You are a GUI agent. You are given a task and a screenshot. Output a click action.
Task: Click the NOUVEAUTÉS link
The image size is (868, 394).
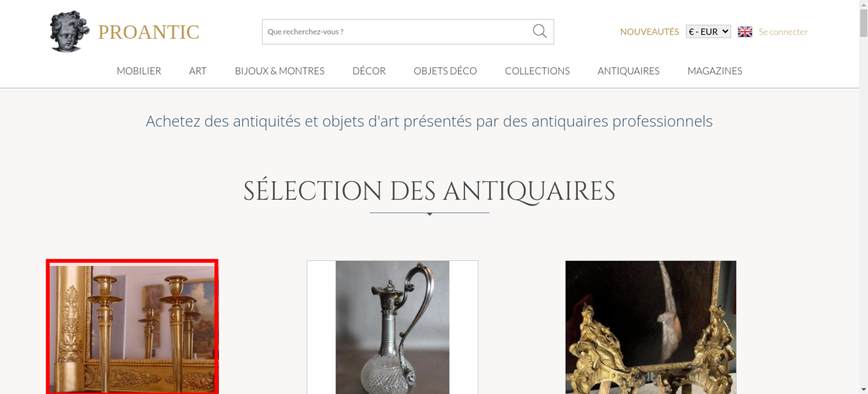point(649,32)
